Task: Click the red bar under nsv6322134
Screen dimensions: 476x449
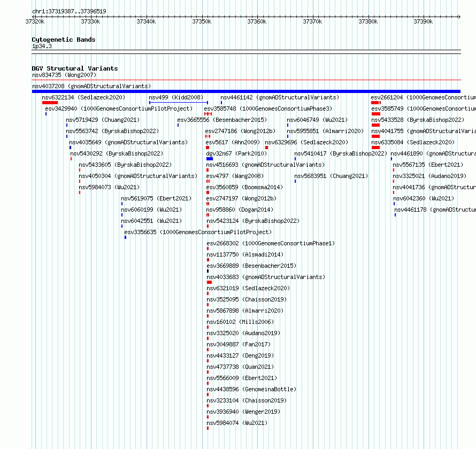Action: coord(50,103)
